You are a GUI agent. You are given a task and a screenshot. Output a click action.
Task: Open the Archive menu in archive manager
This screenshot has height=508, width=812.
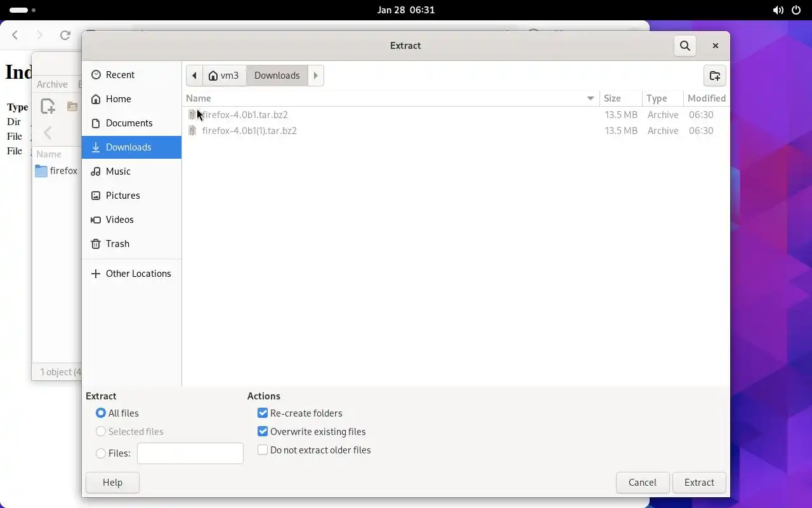tap(52, 84)
